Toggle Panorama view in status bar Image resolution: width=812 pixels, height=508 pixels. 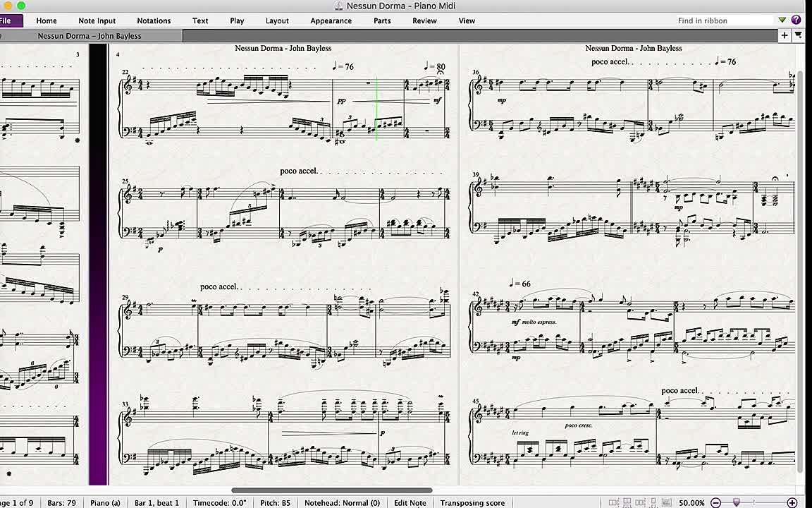(x=666, y=503)
